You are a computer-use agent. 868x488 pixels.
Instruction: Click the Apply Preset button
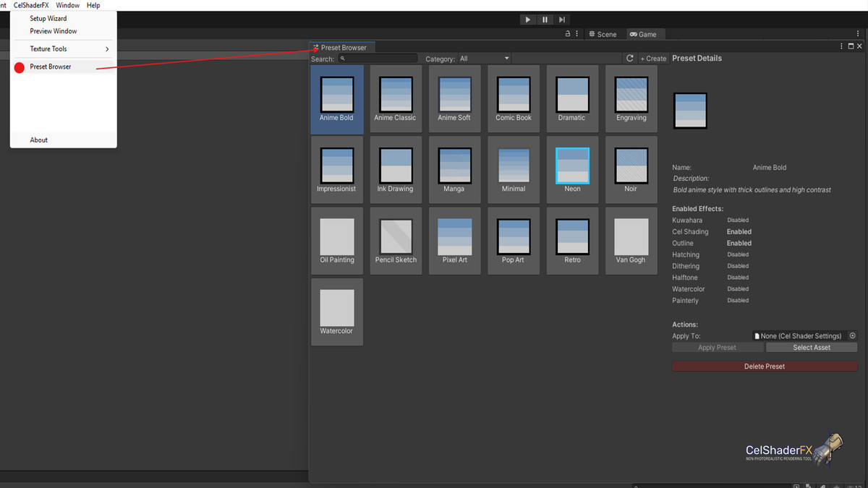718,347
